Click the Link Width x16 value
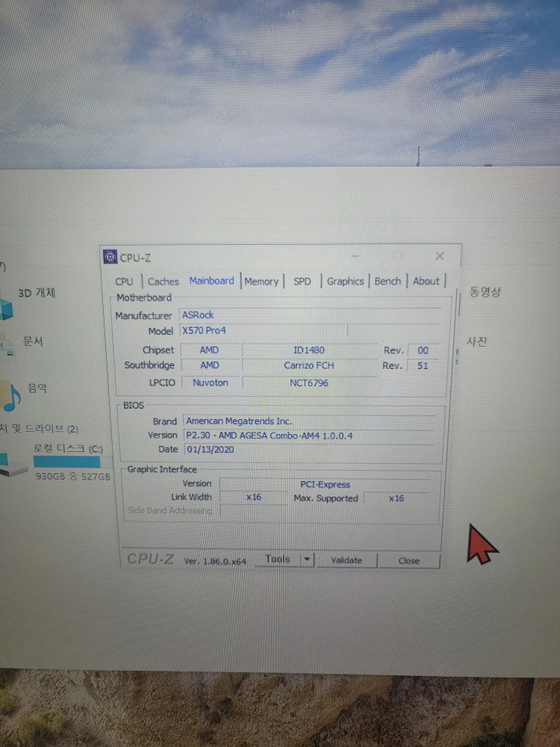The image size is (560, 747). coord(253,497)
